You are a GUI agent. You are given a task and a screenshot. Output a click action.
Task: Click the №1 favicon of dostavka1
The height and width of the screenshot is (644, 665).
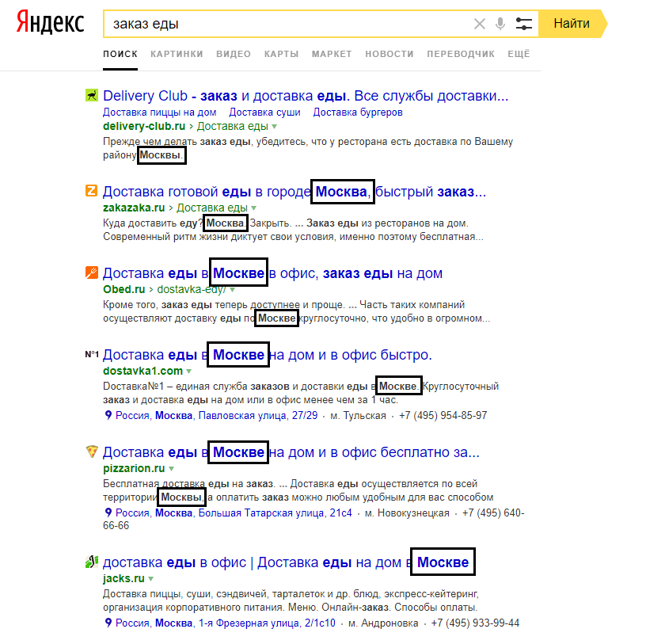coord(92,354)
